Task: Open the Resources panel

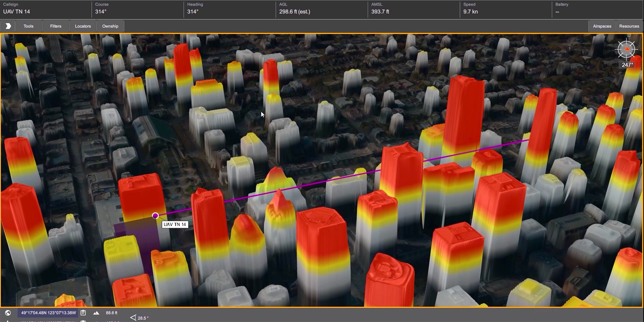Action: coord(629,26)
